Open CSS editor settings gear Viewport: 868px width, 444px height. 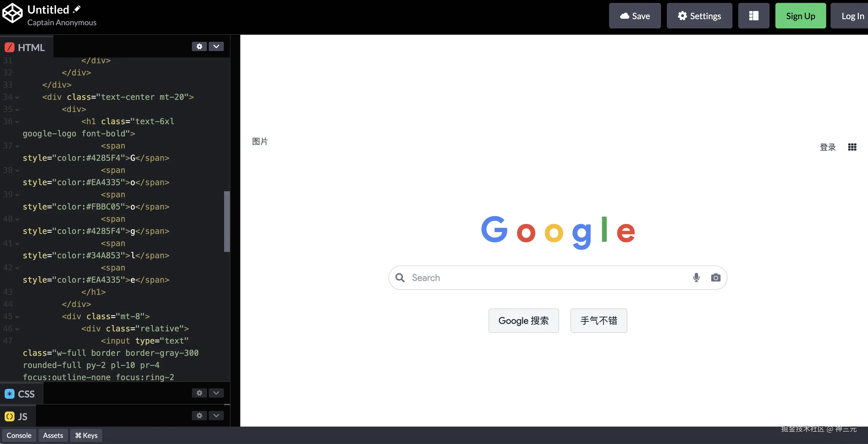(199, 393)
